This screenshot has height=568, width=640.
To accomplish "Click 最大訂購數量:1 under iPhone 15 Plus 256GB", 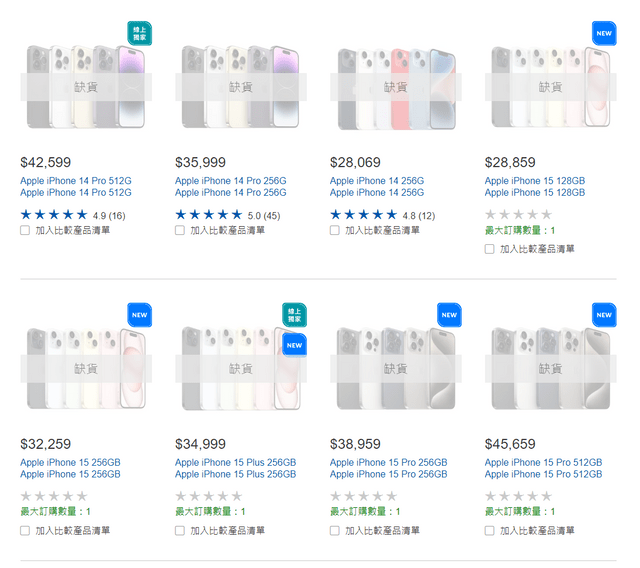I will (210, 511).
